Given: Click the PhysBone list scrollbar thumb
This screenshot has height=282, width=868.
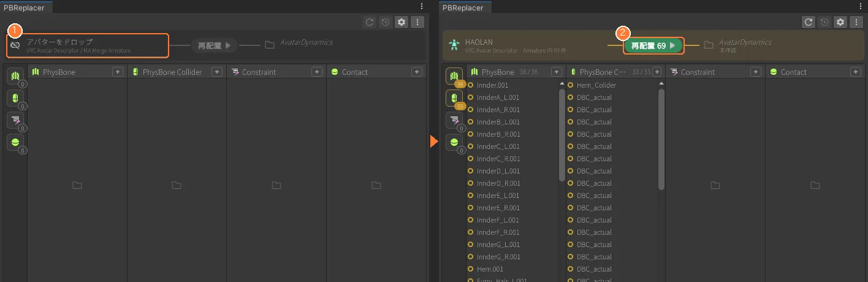Looking at the screenshot, I should point(562,135).
